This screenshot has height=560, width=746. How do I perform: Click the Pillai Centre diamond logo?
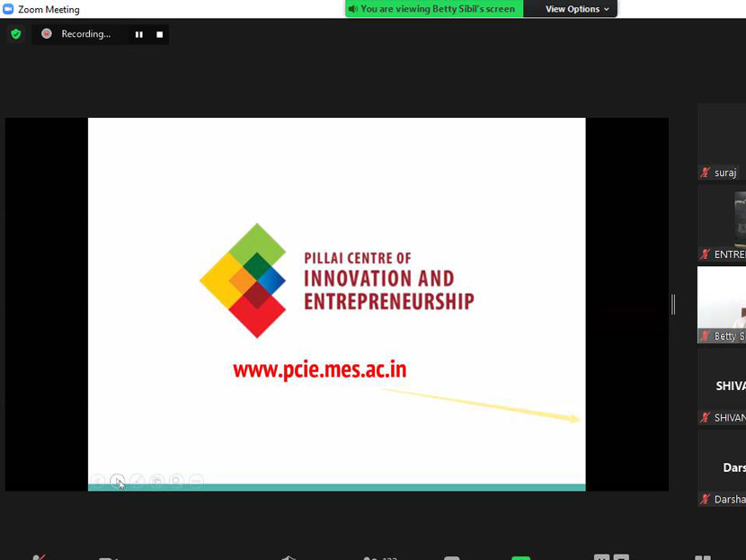coord(243,280)
